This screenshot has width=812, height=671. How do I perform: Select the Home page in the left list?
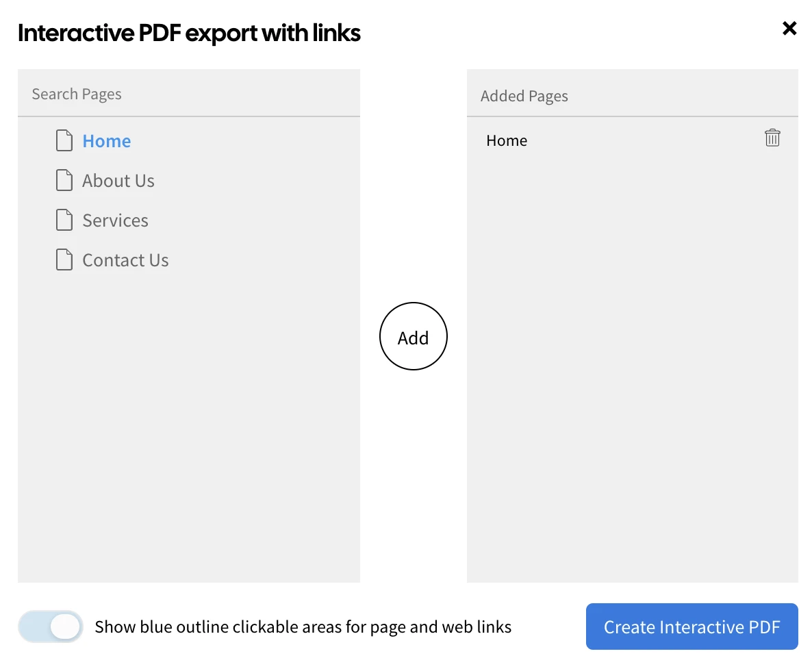[x=107, y=140]
